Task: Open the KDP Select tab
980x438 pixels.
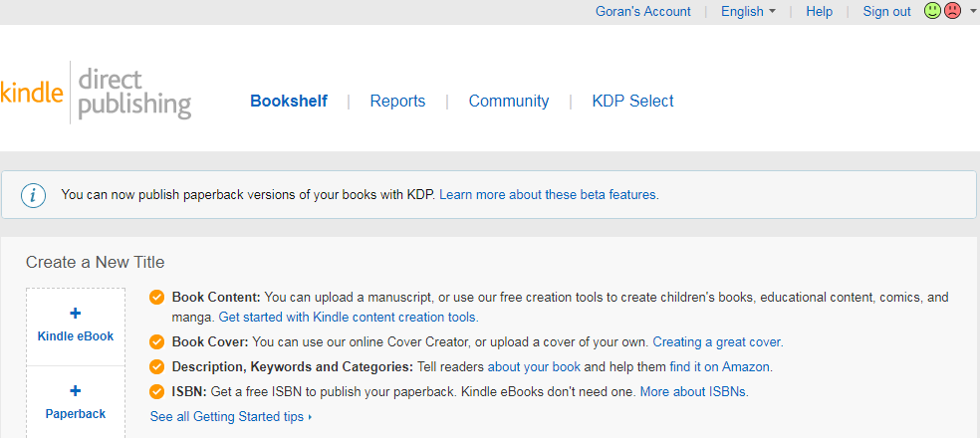Action: pos(632,102)
